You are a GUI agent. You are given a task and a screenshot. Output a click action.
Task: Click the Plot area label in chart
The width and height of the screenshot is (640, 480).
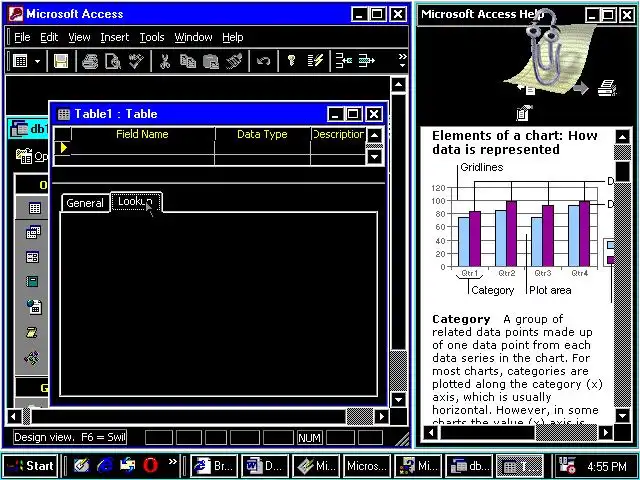coord(550,290)
